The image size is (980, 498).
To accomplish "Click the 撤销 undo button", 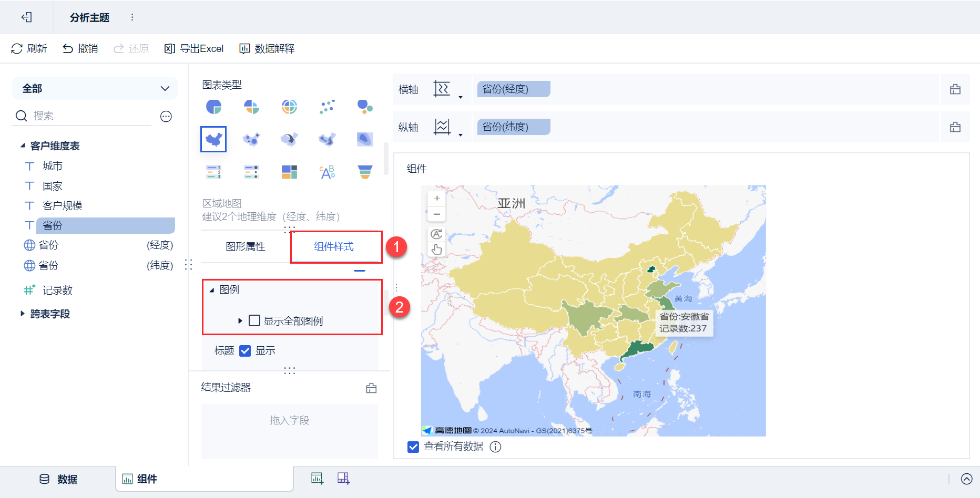I will pos(80,49).
